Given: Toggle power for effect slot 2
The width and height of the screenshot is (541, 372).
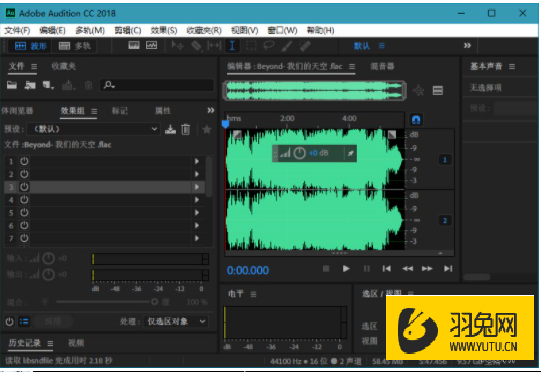Looking at the screenshot, I should pos(24,174).
